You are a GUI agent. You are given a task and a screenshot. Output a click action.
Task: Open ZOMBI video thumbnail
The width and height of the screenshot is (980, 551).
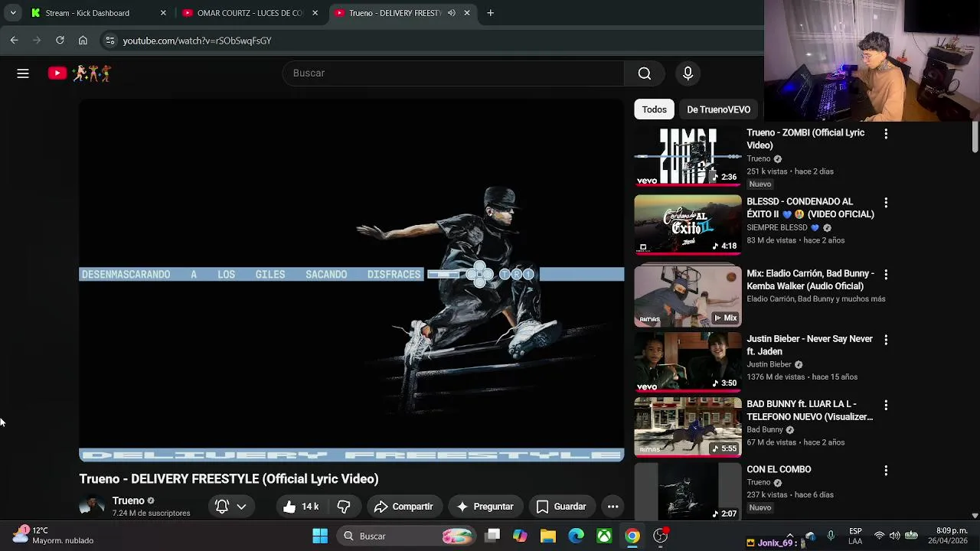688,157
